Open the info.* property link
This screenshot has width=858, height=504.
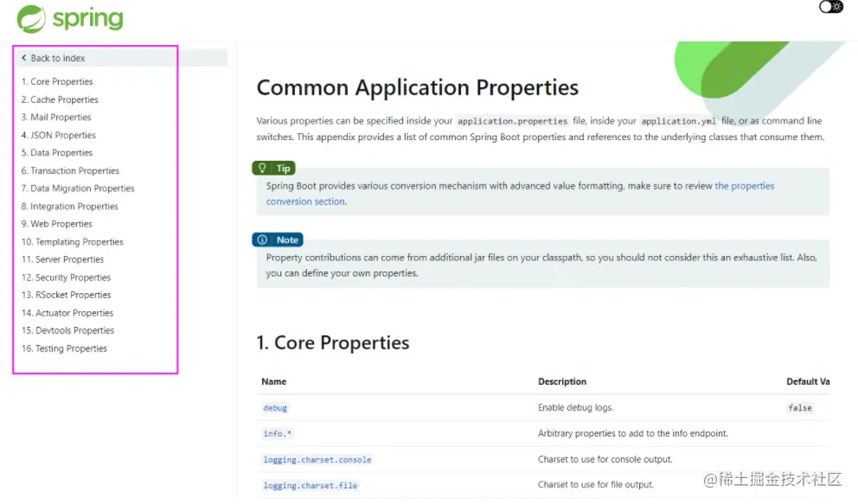pyautogui.click(x=277, y=433)
